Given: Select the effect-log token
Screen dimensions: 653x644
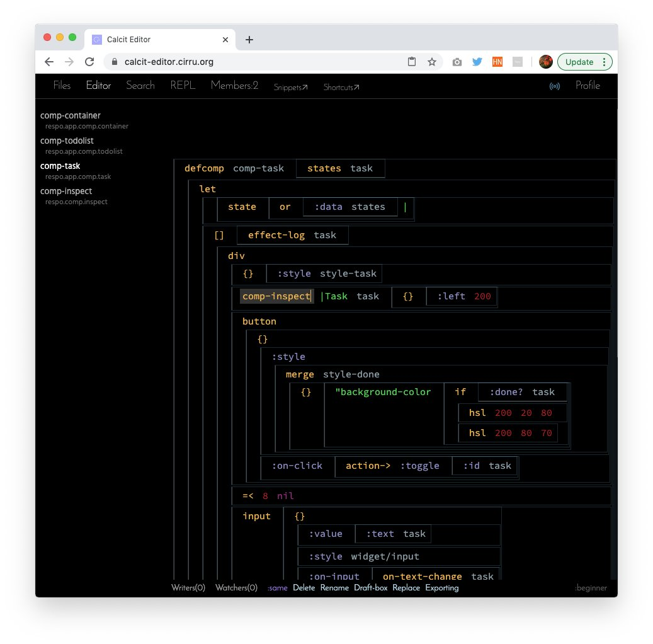Looking at the screenshot, I should click(x=276, y=235).
